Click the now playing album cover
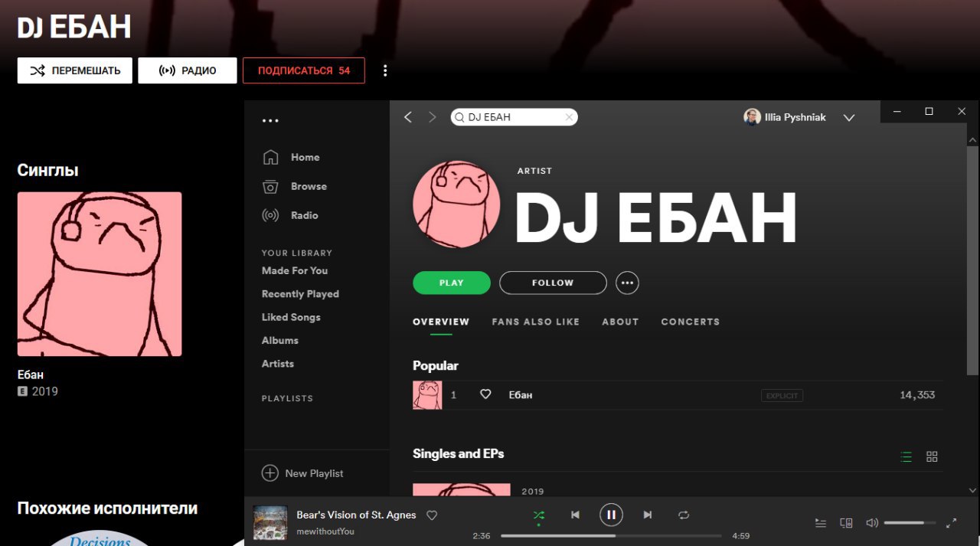980x546 pixels. click(270, 522)
